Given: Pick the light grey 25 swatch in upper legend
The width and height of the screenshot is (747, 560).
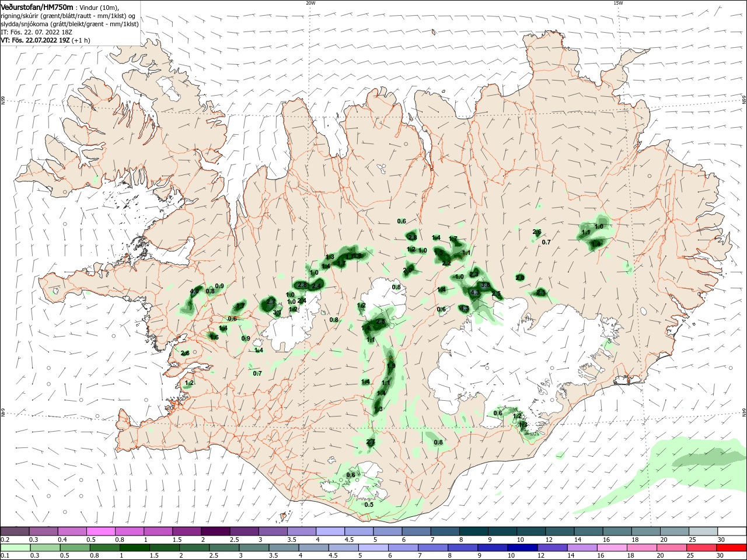Looking at the screenshot, I should coord(703,531).
